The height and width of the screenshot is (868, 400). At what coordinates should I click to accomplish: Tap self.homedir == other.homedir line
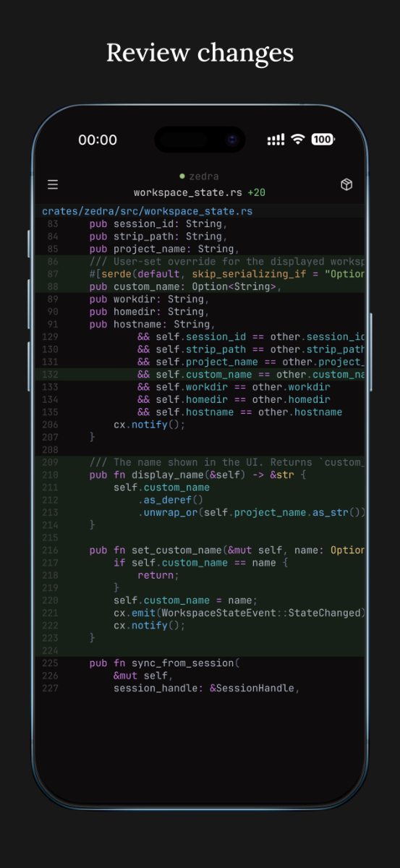click(234, 399)
